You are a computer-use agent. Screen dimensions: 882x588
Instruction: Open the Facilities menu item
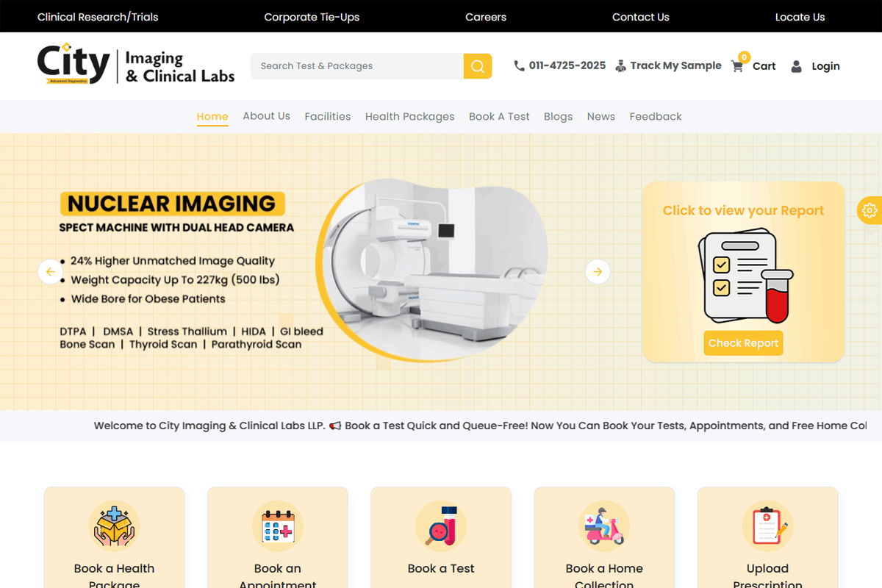point(327,116)
